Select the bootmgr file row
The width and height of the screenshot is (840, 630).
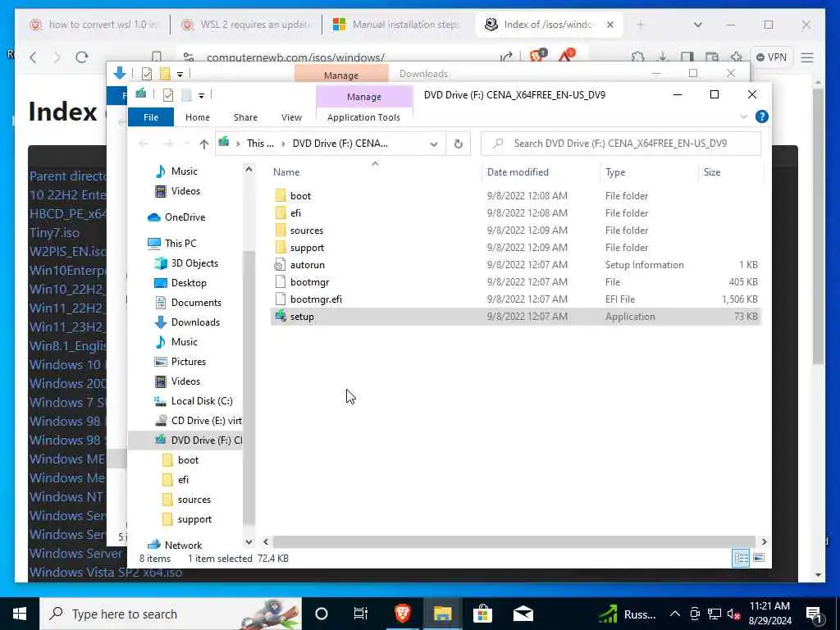(x=515, y=282)
